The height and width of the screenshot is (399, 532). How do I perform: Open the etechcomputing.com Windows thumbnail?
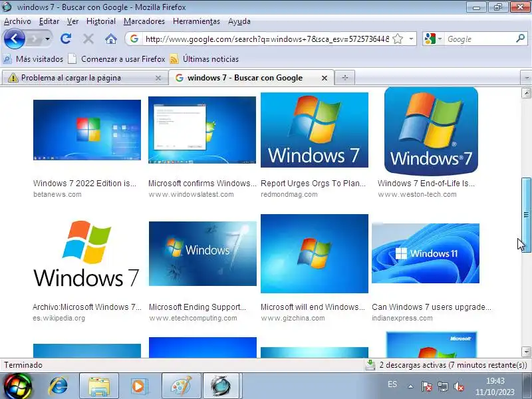point(203,254)
